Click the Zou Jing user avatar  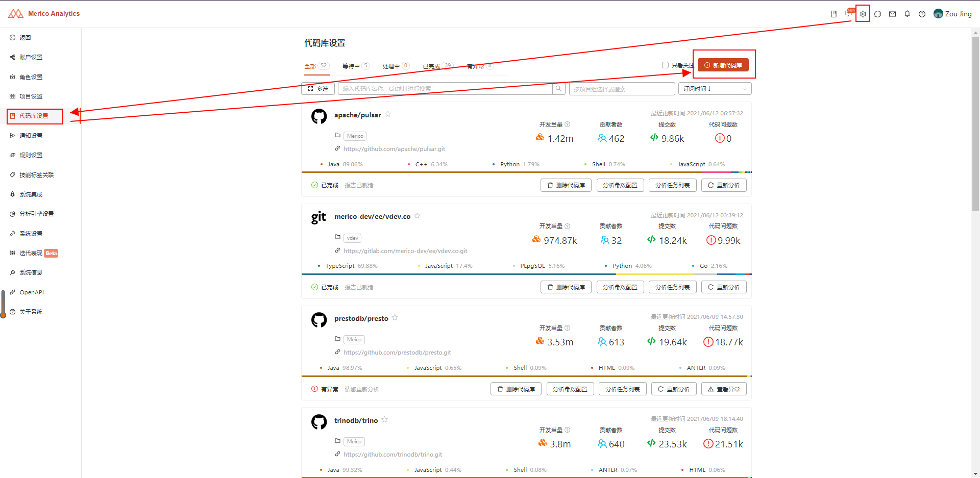coord(938,14)
